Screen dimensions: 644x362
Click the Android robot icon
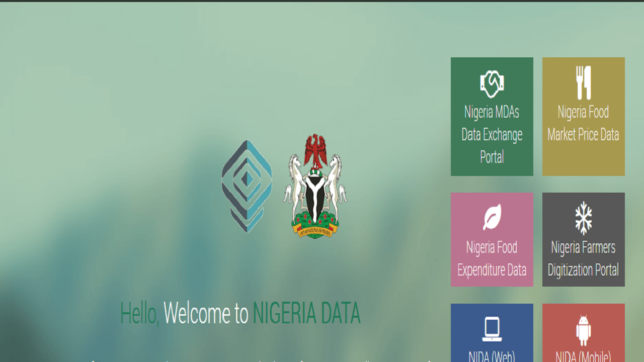pyautogui.click(x=584, y=330)
